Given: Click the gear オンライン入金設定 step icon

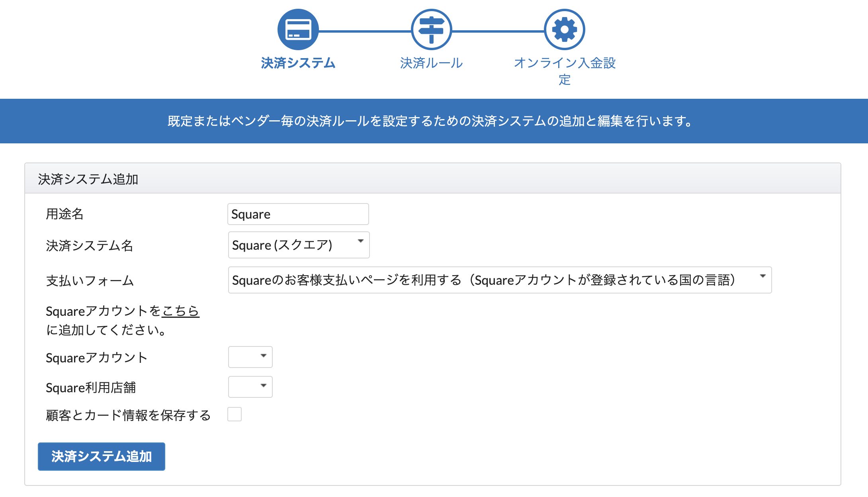Looking at the screenshot, I should pyautogui.click(x=565, y=29).
